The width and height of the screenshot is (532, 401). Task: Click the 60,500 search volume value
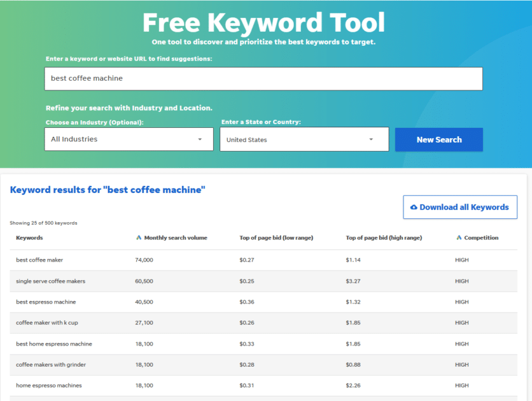144,281
